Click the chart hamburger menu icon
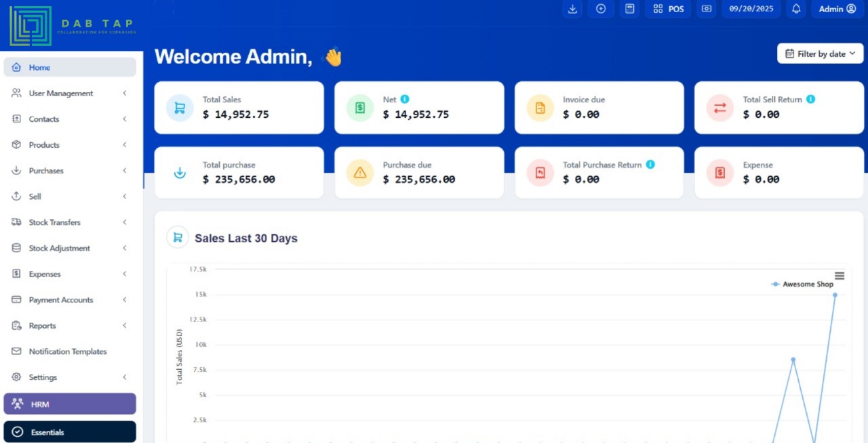The height and width of the screenshot is (443, 868). [x=840, y=276]
